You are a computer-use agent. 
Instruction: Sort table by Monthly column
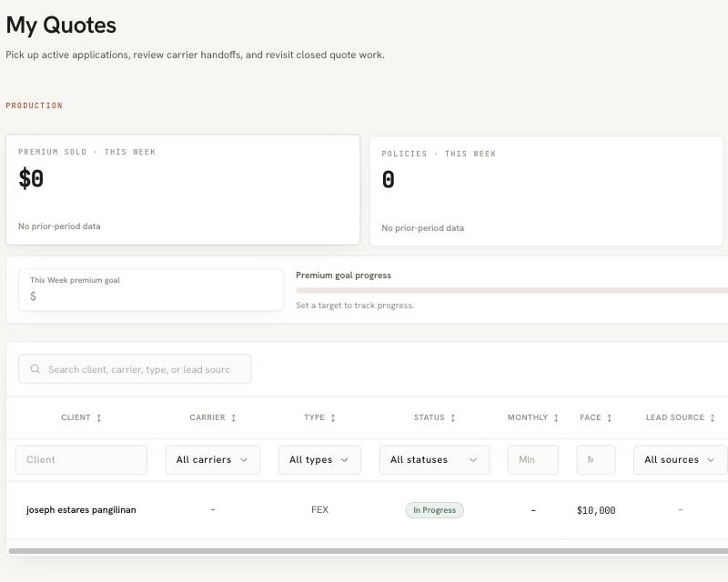(x=556, y=417)
